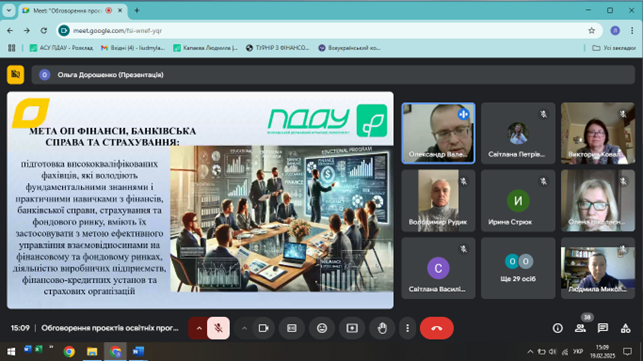Open the Ще 29 осіб tile
Image resolution: width=643 pixels, height=361 pixels.
(518, 268)
